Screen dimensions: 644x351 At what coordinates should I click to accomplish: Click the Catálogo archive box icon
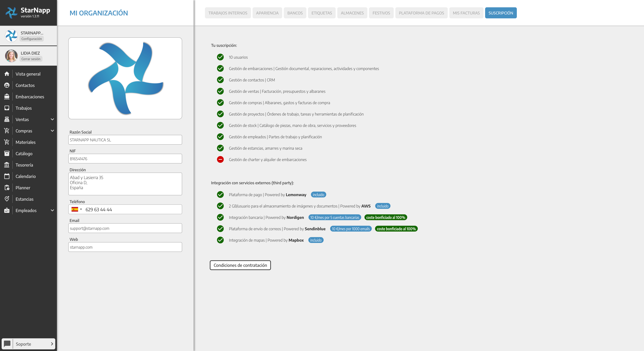tap(7, 154)
